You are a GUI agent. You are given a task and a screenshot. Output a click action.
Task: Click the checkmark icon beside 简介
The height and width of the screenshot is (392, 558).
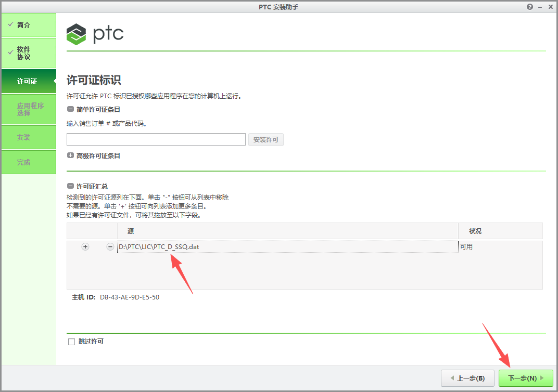[11, 24]
